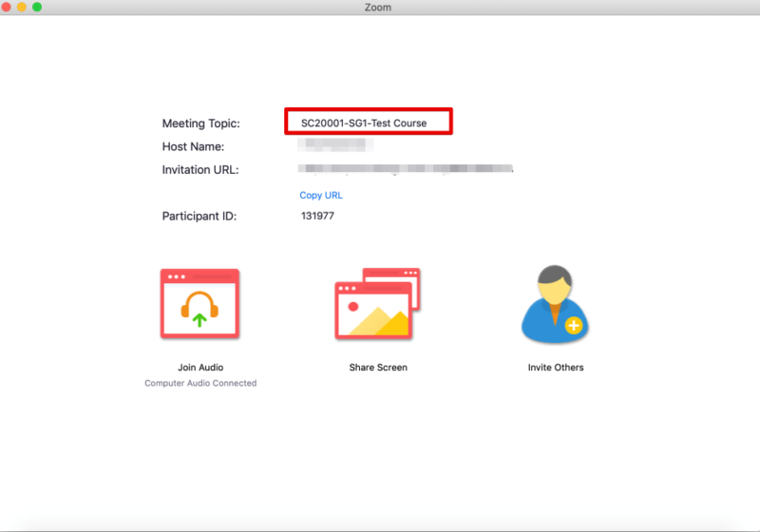760x532 pixels.
Task: Click the Invite Others person icon
Action: [x=555, y=304]
